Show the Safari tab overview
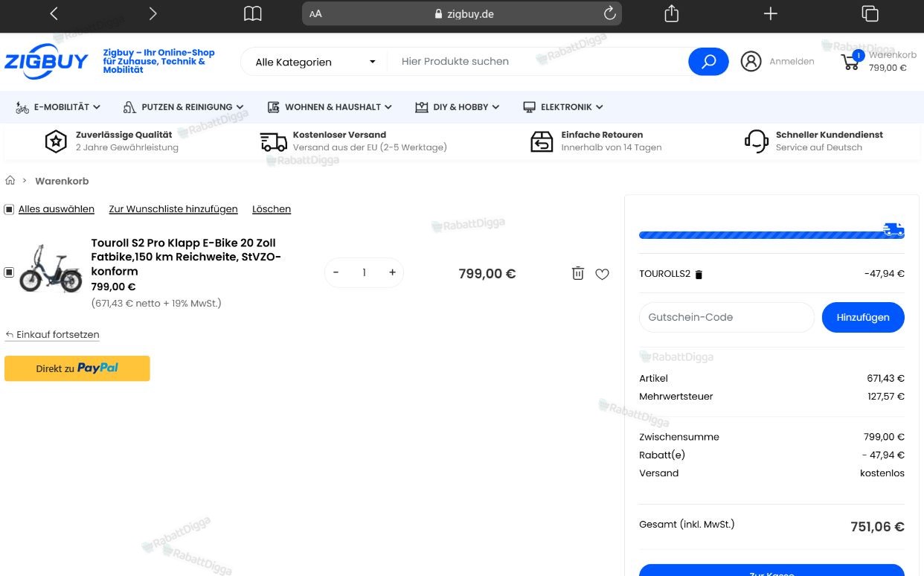924x576 pixels. click(870, 13)
